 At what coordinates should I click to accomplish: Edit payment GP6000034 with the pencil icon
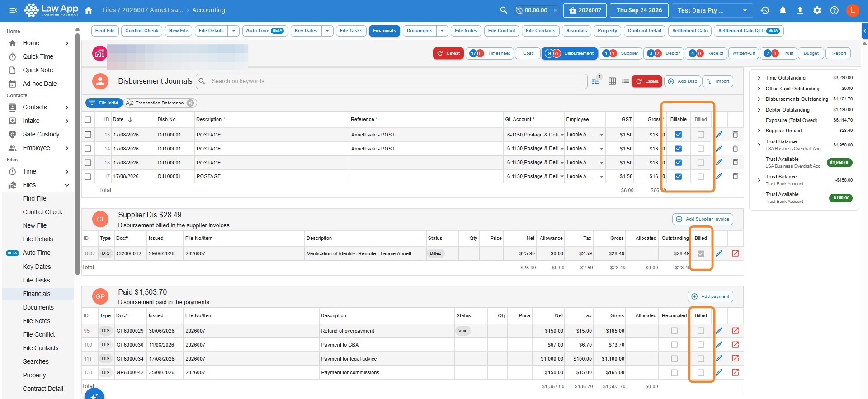click(719, 359)
